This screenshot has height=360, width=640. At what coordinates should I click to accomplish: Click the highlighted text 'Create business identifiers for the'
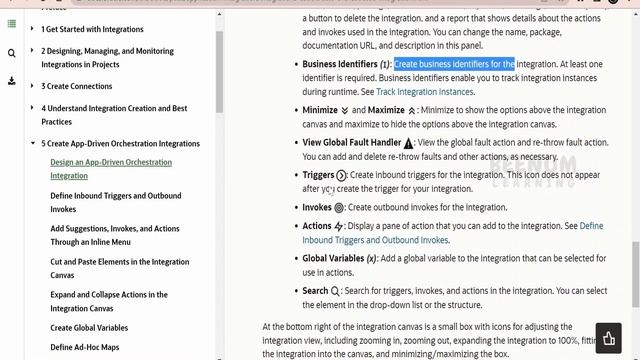point(454,64)
